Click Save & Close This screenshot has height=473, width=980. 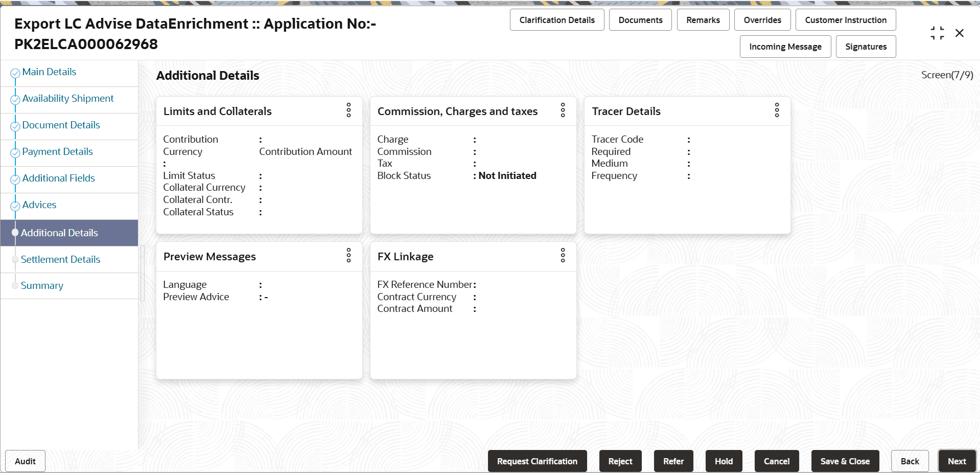(x=845, y=461)
